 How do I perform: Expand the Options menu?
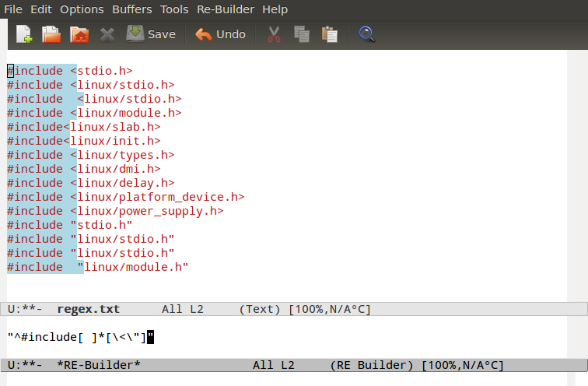(x=82, y=9)
